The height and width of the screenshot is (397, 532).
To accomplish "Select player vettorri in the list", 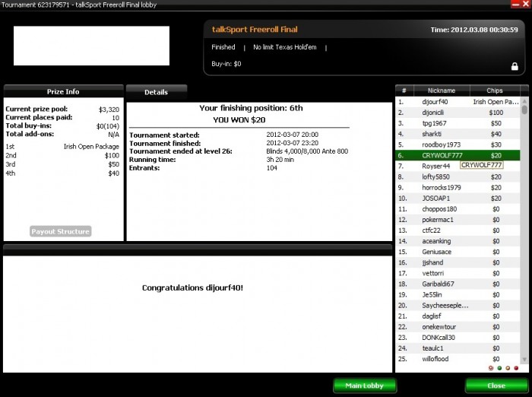I will point(458,273).
